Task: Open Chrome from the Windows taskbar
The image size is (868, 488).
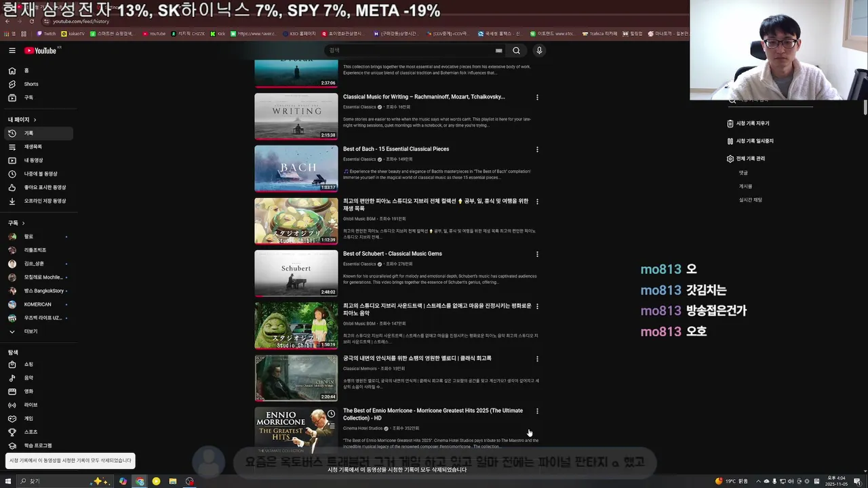Action: [139, 481]
